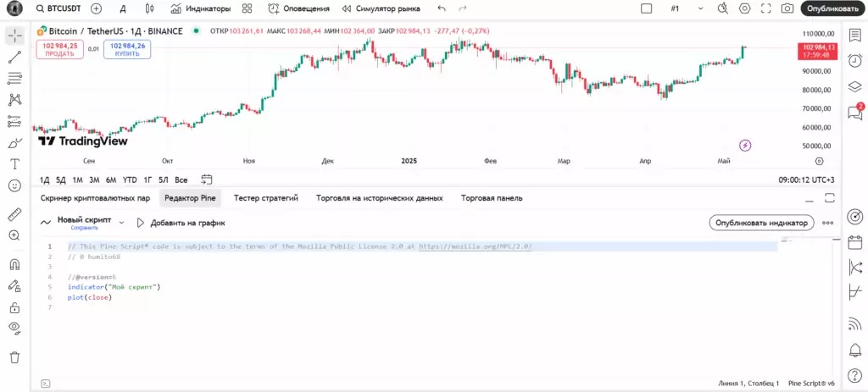
Task: Open the Индикаторы menu
Action: [x=200, y=8]
